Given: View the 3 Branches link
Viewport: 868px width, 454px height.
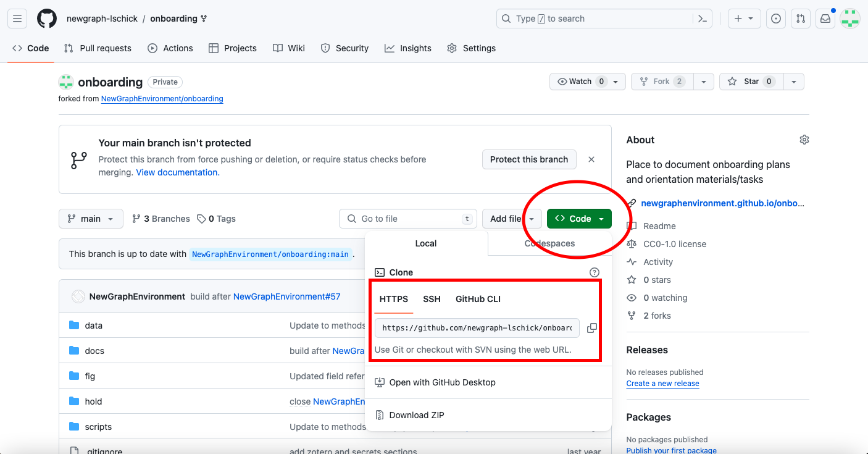Looking at the screenshot, I should point(161,219).
